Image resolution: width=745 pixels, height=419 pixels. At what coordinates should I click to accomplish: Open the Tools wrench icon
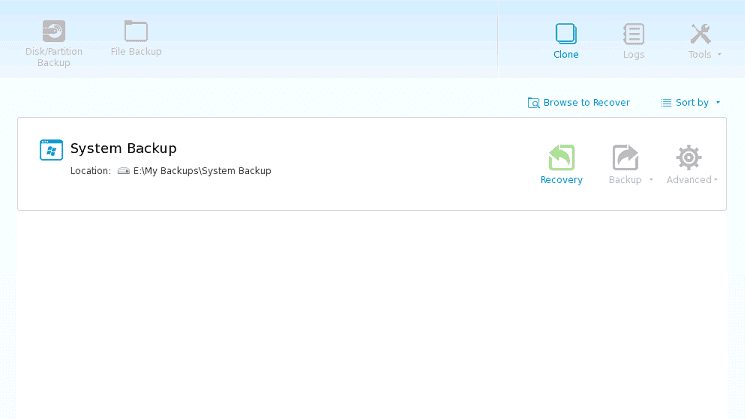[x=700, y=34]
